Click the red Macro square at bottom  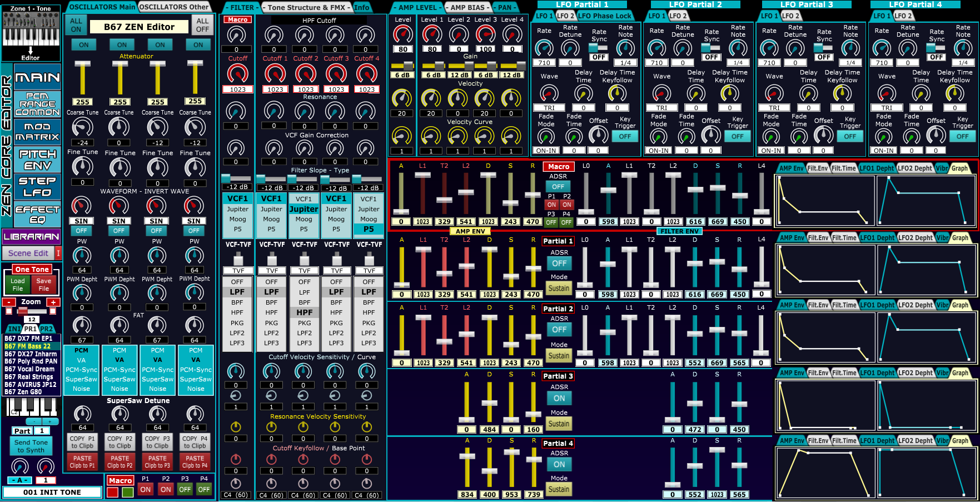click(x=112, y=492)
